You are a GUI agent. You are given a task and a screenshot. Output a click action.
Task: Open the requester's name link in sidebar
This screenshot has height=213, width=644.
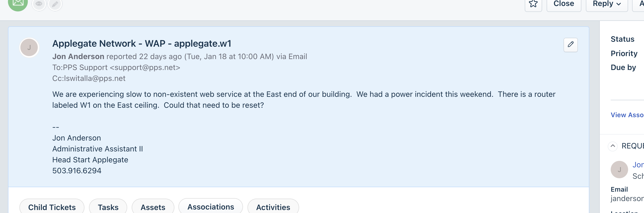coord(638,165)
